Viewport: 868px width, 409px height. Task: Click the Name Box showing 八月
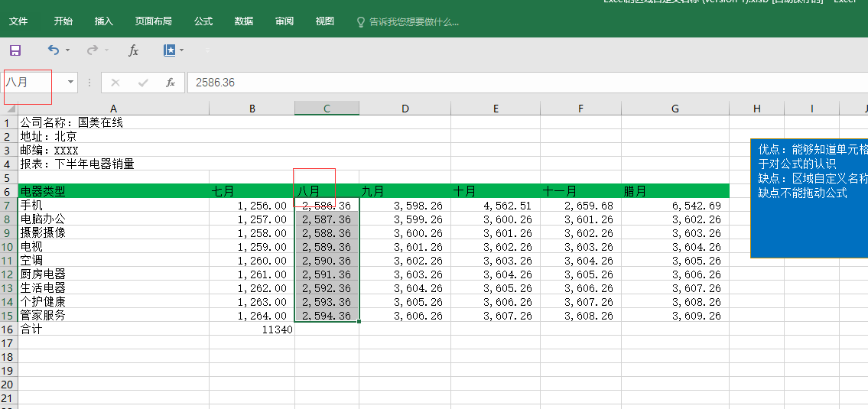(x=34, y=83)
